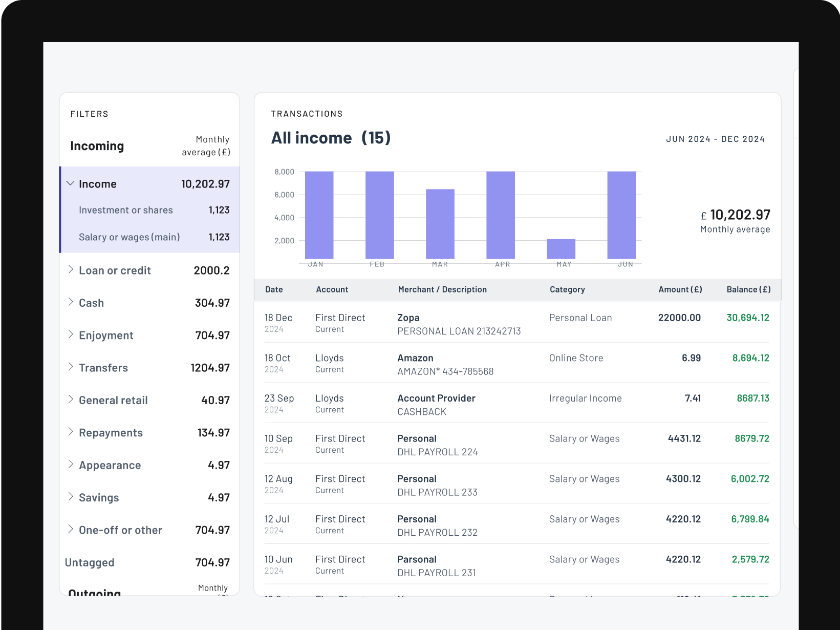This screenshot has width=840, height=630.
Task: Expand the Transfers category arrow
Action: point(71,367)
